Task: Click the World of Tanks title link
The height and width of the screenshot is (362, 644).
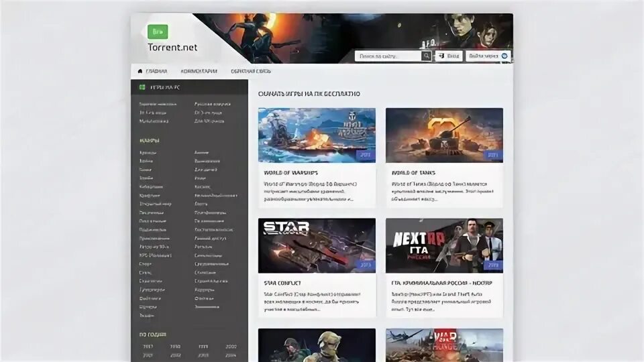Action: click(x=413, y=173)
